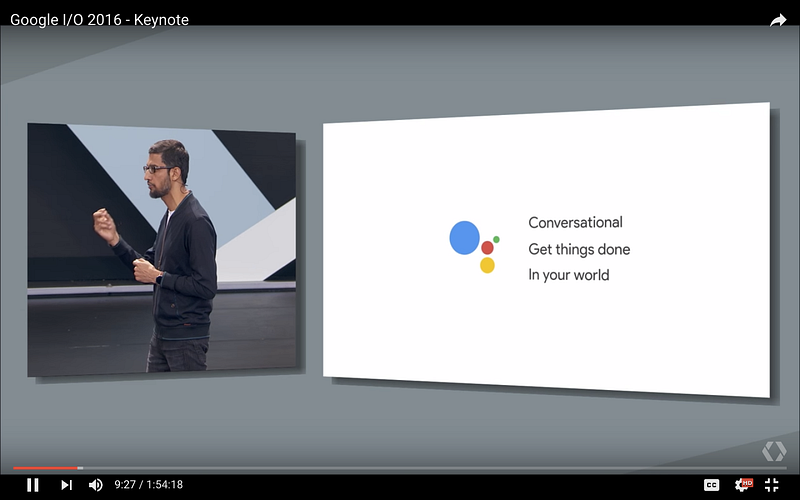Click the Conversational text on slide
Image resolution: width=800 pixels, height=500 pixels.
(x=576, y=222)
